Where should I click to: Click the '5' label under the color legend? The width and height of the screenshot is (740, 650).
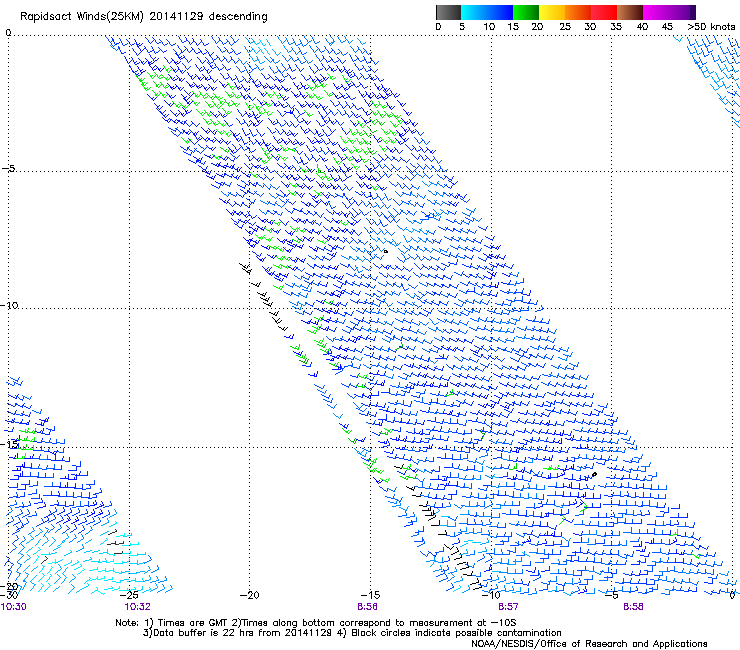[x=462, y=27]
